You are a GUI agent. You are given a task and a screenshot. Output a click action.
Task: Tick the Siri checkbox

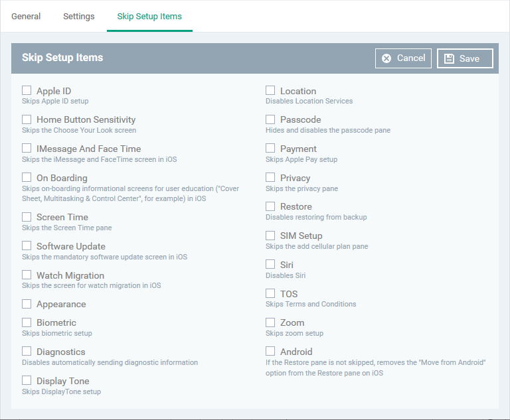270,264
